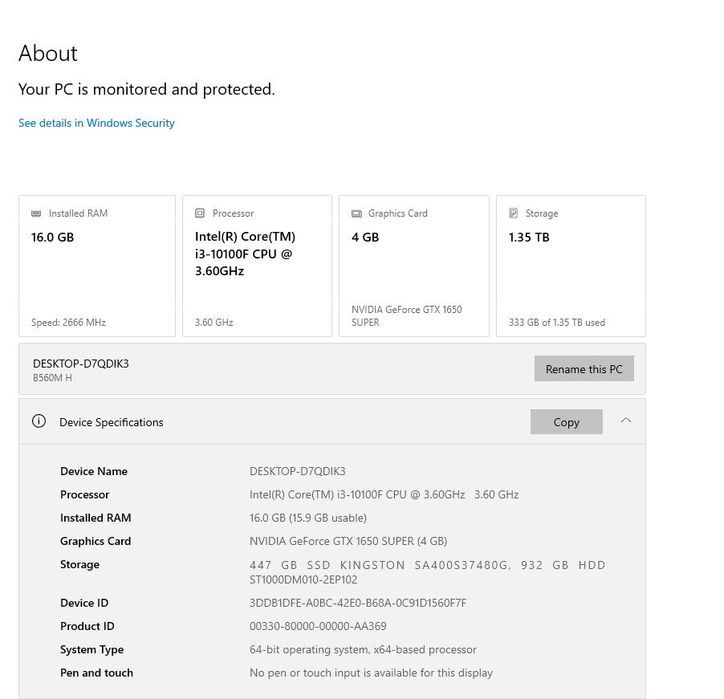Select the Processor i3-10100F card
Screen dimensions: 724x699
click(x=257, y=266)
